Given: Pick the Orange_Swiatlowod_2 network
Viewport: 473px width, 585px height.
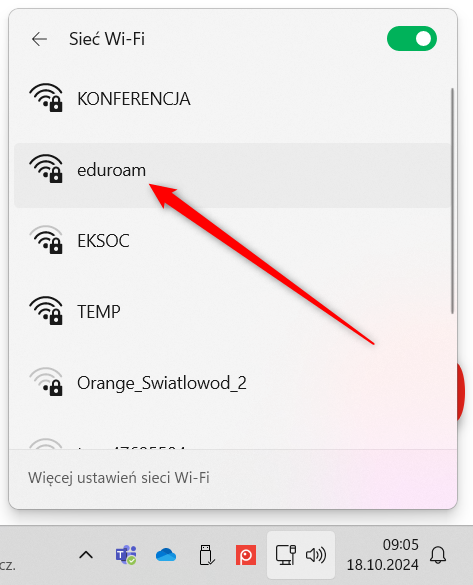Looking at the screenshot, I should (232, 383).
